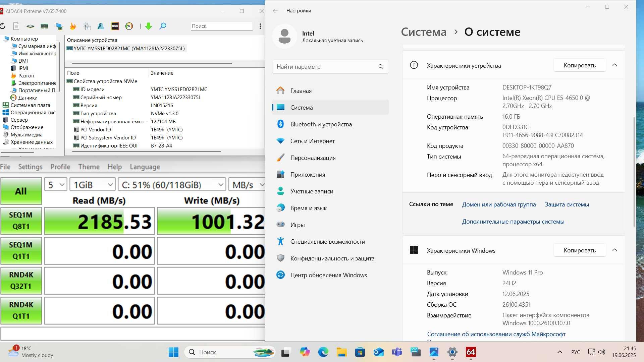Click the AIDA64 user/remote icon
This screenshot has width=644, height=362.
click(x=101, y=26)
